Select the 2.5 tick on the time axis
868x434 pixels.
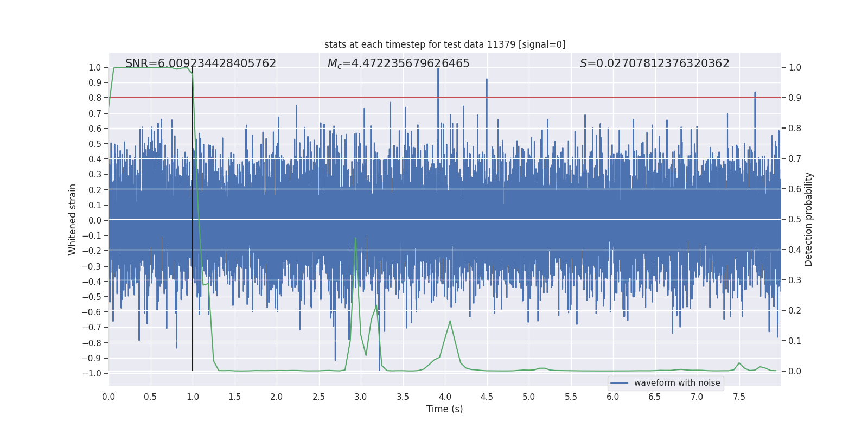[318, 397]
